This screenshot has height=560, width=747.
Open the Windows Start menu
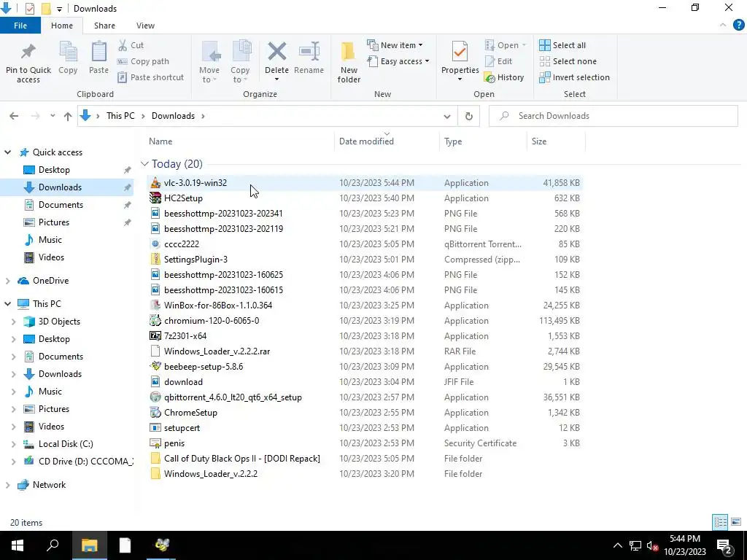point(18,545)
